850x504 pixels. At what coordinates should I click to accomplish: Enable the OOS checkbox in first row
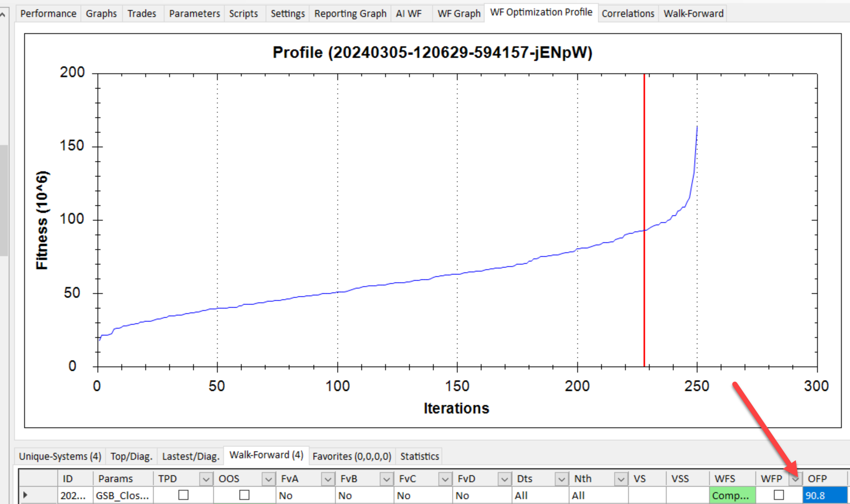(244, 495)
